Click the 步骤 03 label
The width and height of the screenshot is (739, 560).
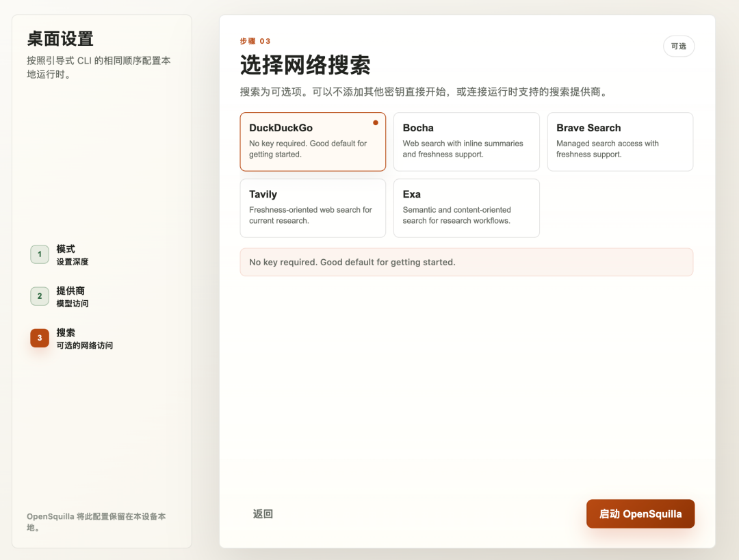point(255,42)
